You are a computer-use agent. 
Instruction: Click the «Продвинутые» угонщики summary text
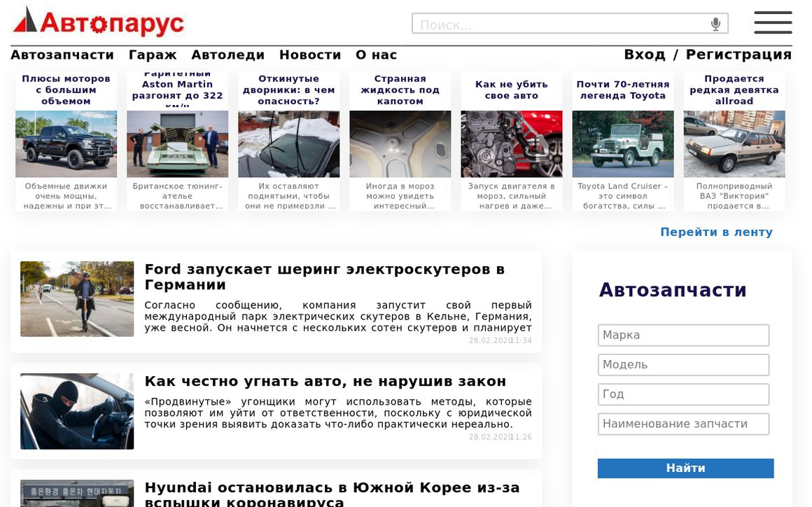(x=338, y=412)
